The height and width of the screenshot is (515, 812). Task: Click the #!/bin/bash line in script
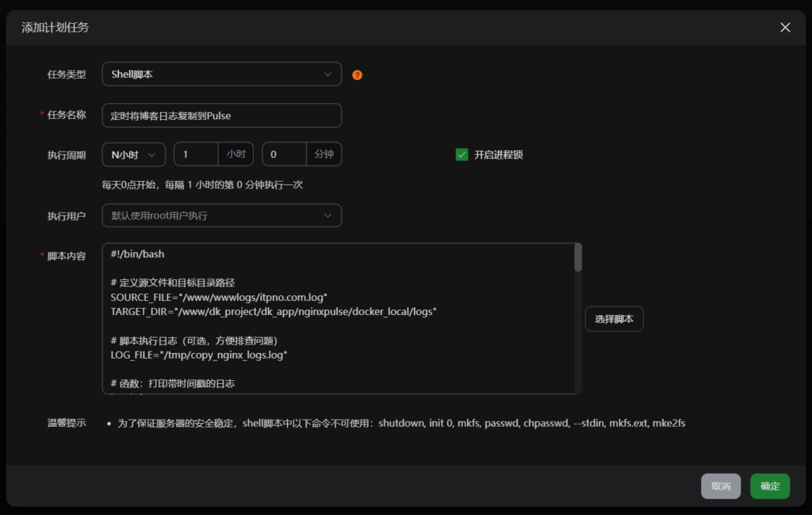tap(138, 254)
